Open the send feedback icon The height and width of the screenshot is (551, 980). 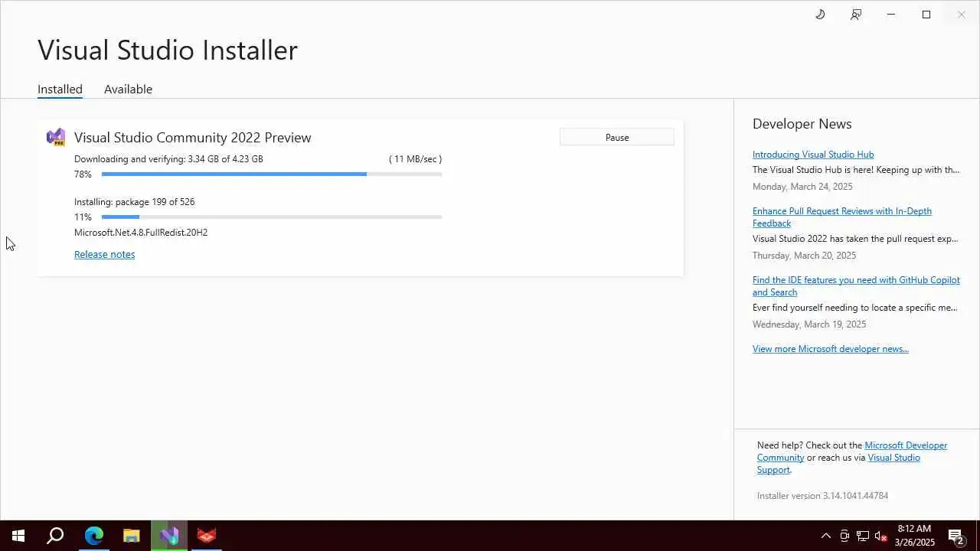856,15
